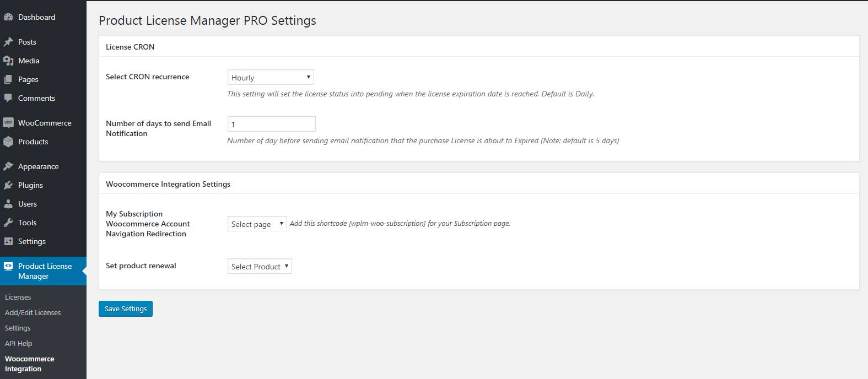The height and width of the screenshot is (379, 868).
Task: Open the Products menu item
Action: click(33, 142)
